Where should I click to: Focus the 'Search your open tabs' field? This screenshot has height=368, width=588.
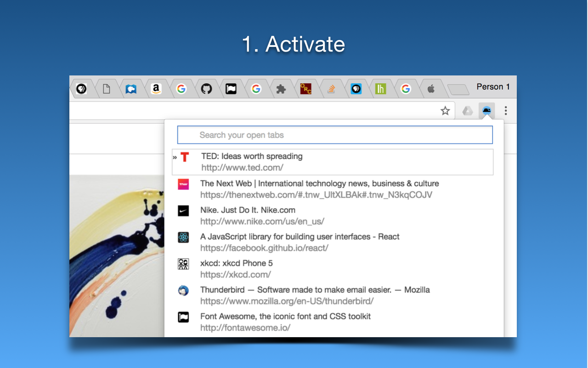[335, 135]
